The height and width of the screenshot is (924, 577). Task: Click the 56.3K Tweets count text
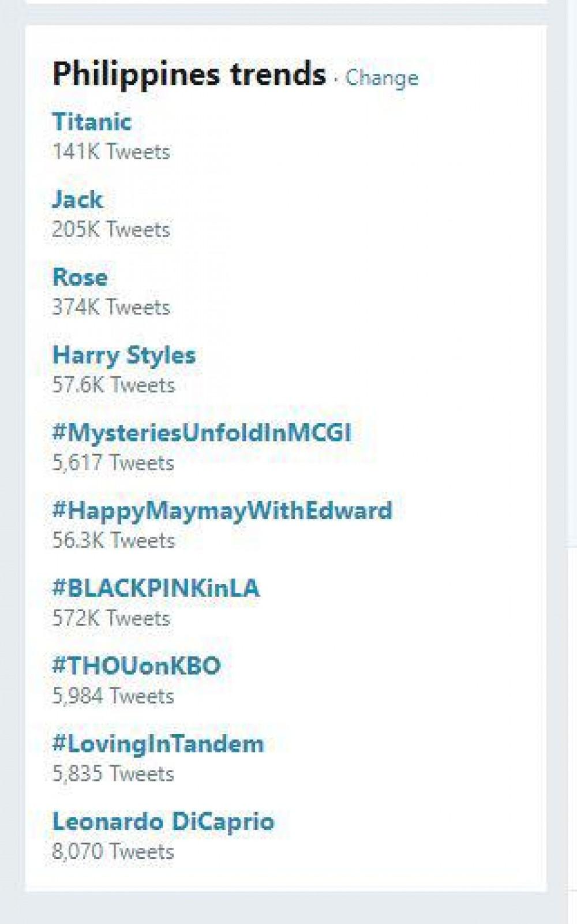pos(114,541)
